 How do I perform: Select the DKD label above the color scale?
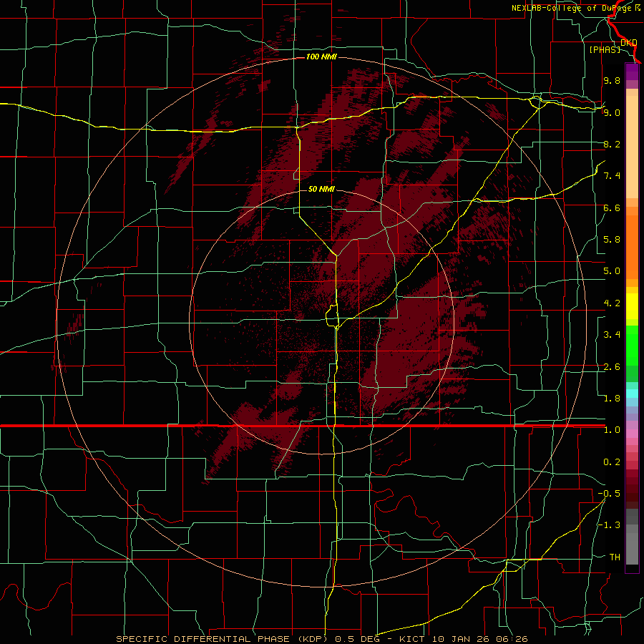pos(629,42)
